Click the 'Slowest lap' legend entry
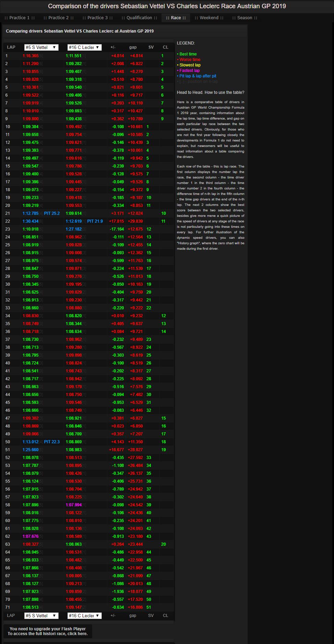 [189, 65]
